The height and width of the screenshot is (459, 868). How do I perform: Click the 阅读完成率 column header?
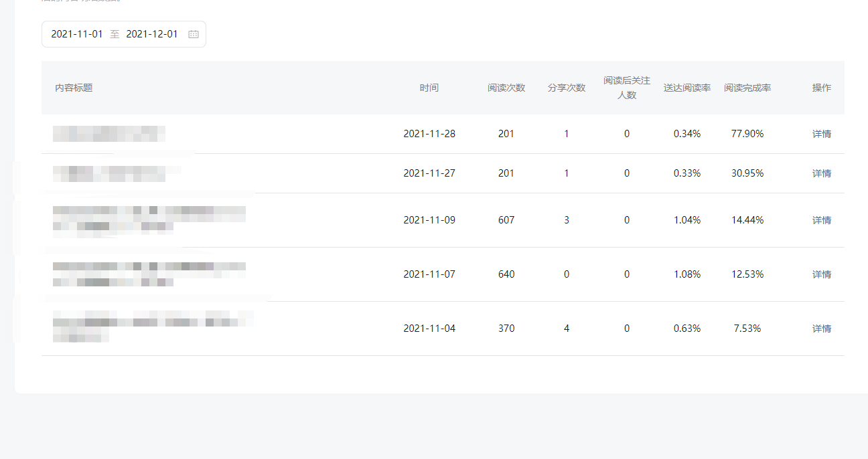tap(747, 88)
